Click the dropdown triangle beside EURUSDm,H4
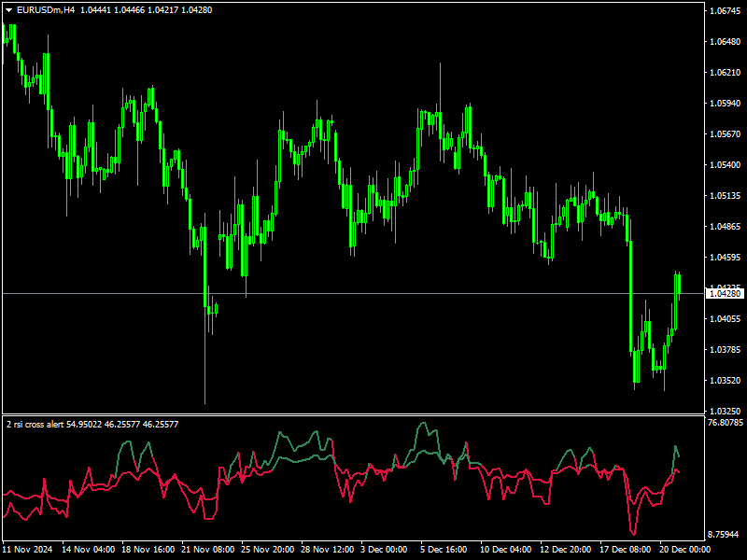Viewport: 747px width, 560px height. coord(9,11)
